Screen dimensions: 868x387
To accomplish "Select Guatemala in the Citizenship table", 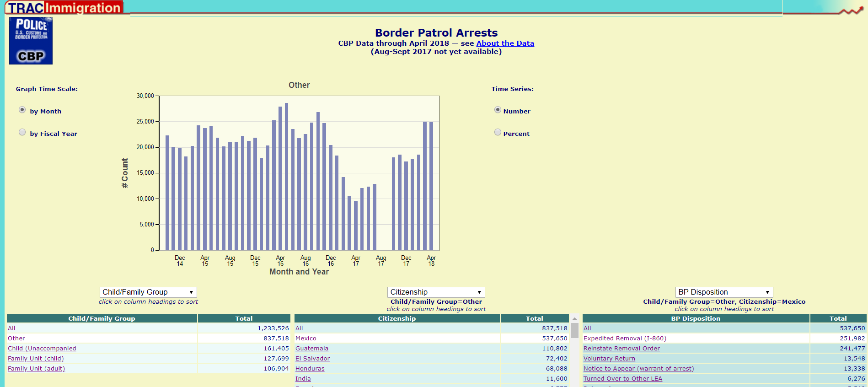I will tap(312, 349).
